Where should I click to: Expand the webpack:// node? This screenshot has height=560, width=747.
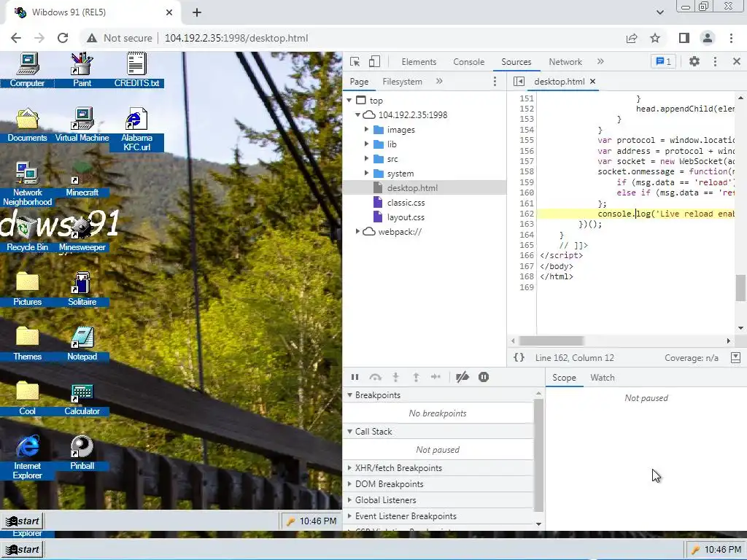coord(357,231)
